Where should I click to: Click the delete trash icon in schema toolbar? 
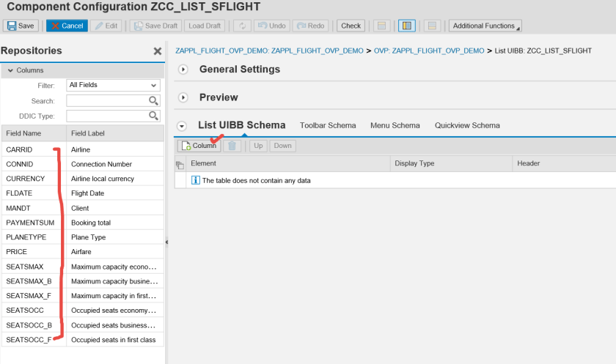pos(232,146)
